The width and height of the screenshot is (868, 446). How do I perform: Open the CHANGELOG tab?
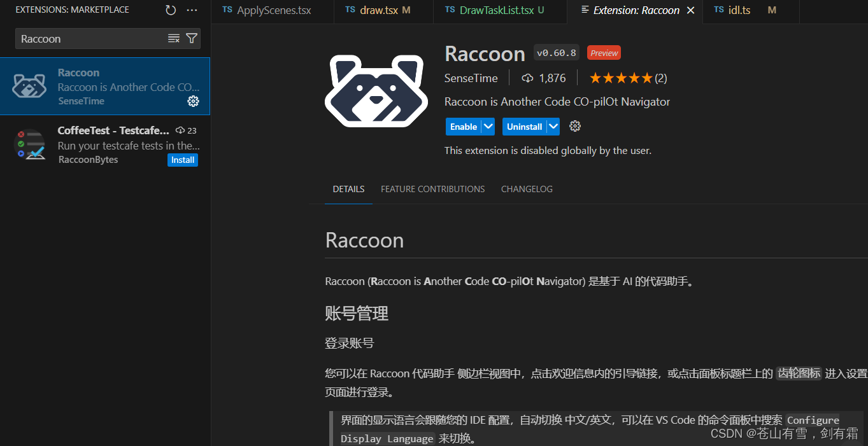pyautogui.click(x=527, y=189)
